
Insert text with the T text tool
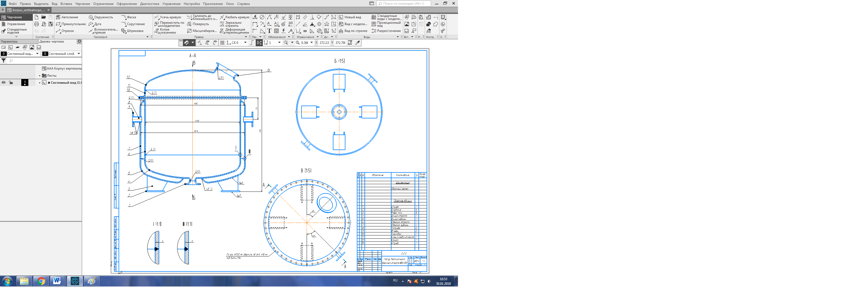click(x=269, y=31)
